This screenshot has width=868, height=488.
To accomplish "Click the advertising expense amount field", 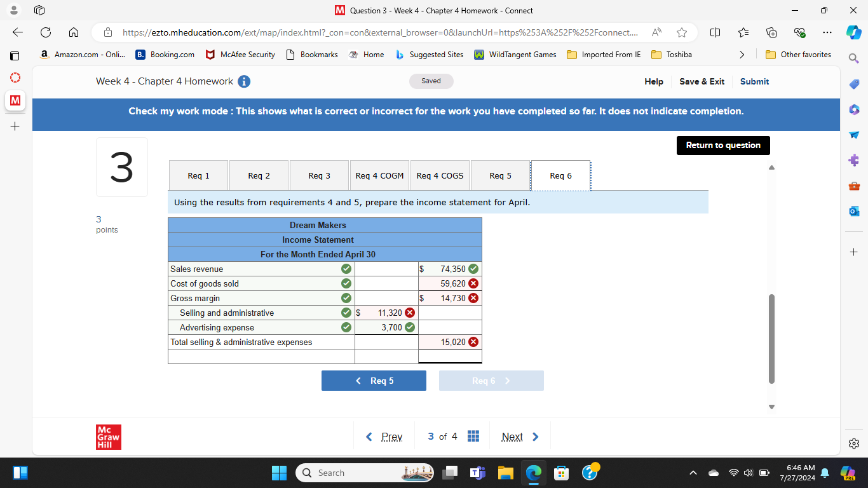I will point(386,327).
